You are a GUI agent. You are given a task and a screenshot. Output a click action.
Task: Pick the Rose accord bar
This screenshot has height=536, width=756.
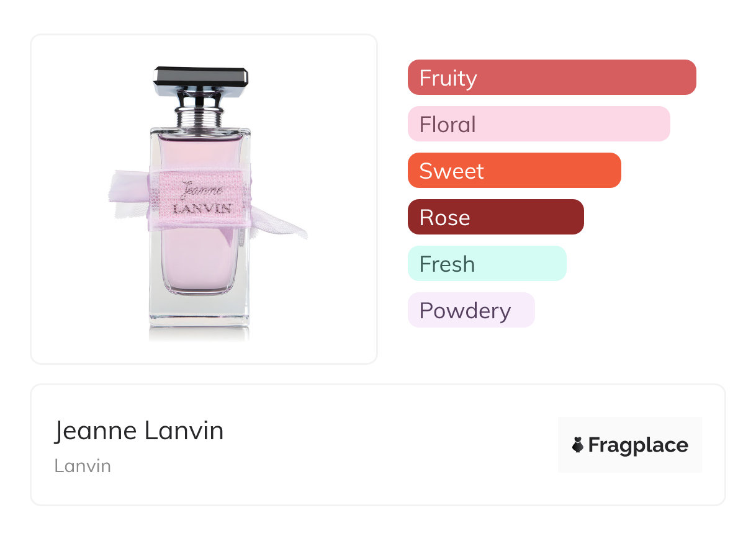[x=495, y=217]
